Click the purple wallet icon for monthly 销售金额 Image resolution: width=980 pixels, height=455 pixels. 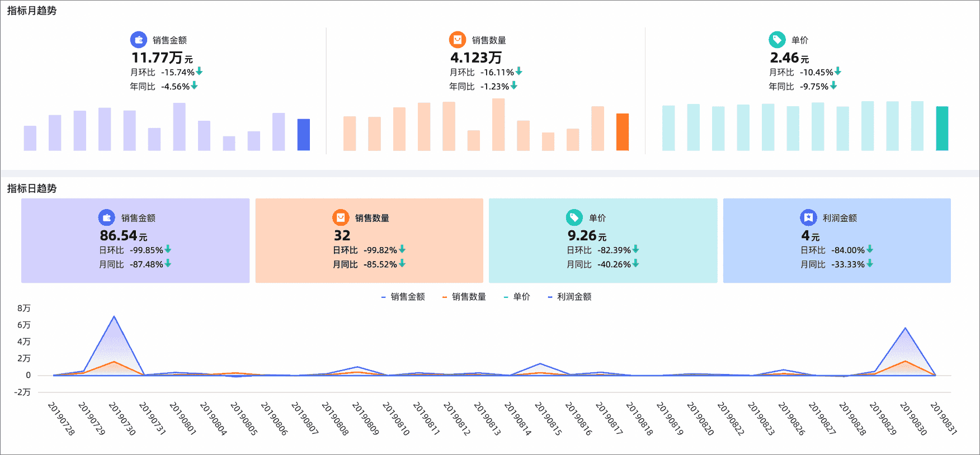(x=139, y=40)
